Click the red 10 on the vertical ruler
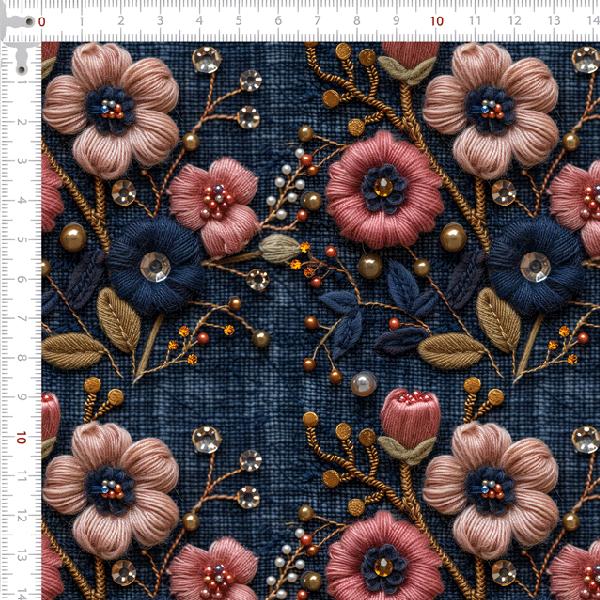600x600 pixels. tap(21, 437)
